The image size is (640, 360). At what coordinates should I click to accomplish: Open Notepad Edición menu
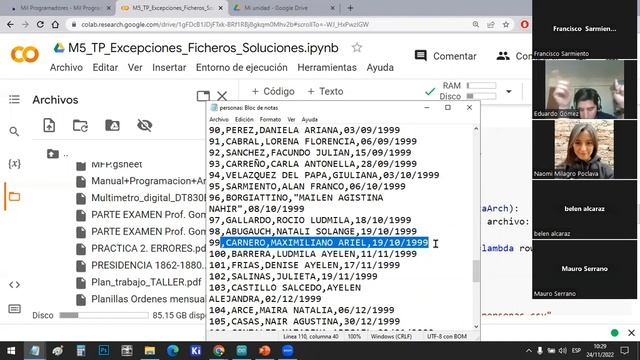(244, 120)
